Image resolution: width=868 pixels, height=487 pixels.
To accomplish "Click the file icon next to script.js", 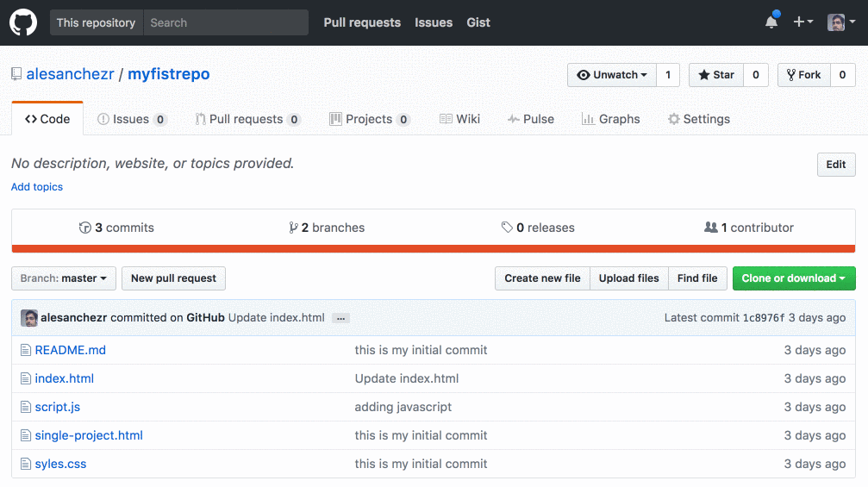I will pos(26,407).
